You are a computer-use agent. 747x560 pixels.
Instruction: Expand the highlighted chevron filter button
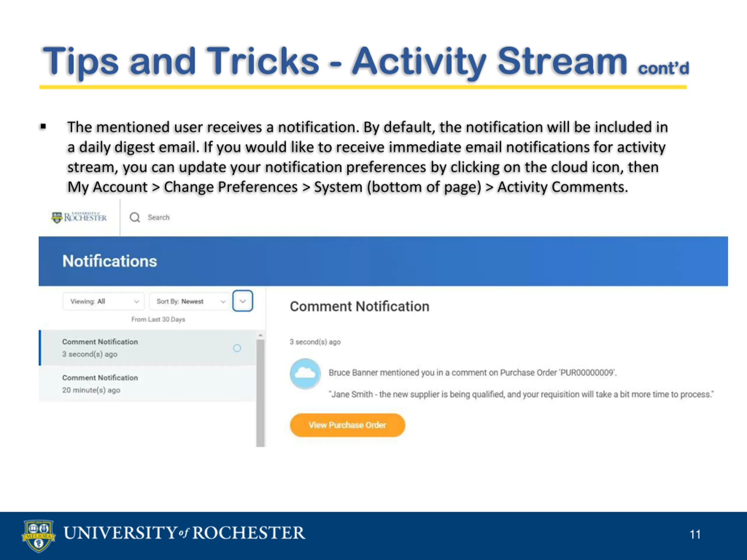[243, 301]
